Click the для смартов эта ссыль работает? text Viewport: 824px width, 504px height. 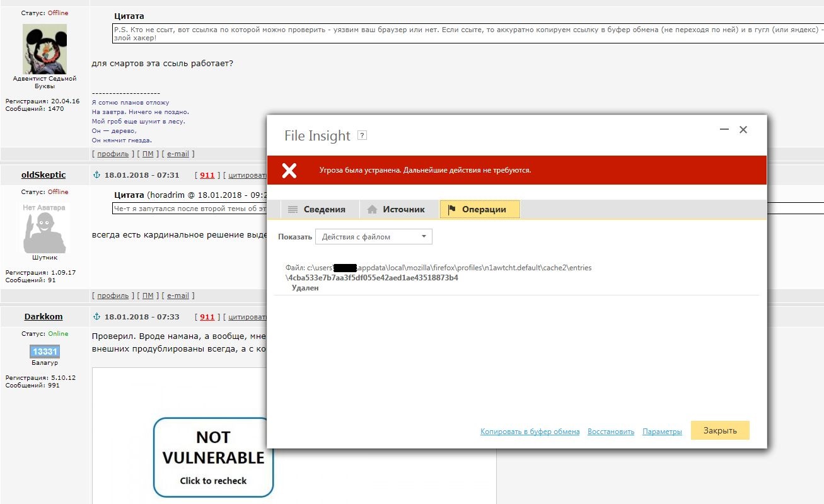(163, 64)
